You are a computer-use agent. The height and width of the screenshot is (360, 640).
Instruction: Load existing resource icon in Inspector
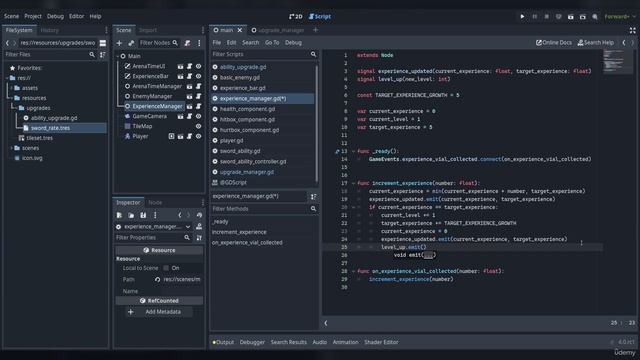131,215
